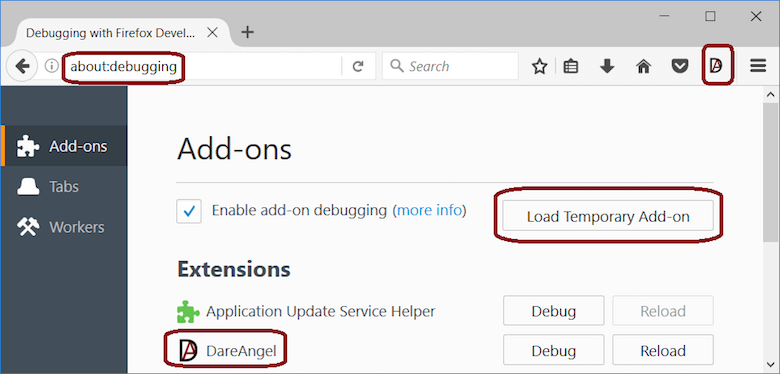Switch to the Tabs sidebar section
The image size is (780, 374).
coord(64,187)
